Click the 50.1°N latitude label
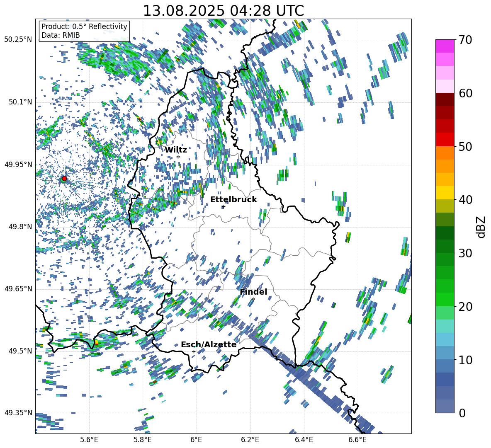 20,102
